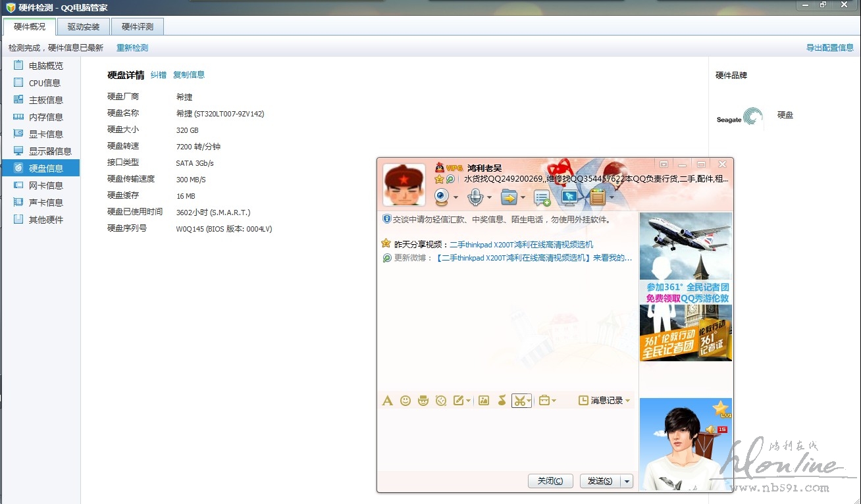Start a voice call with microphone icon
861x504 pixels.
475,197
